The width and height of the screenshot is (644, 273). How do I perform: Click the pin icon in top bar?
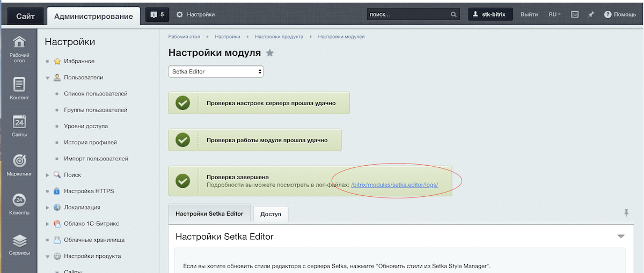click(x=591, y=14)
